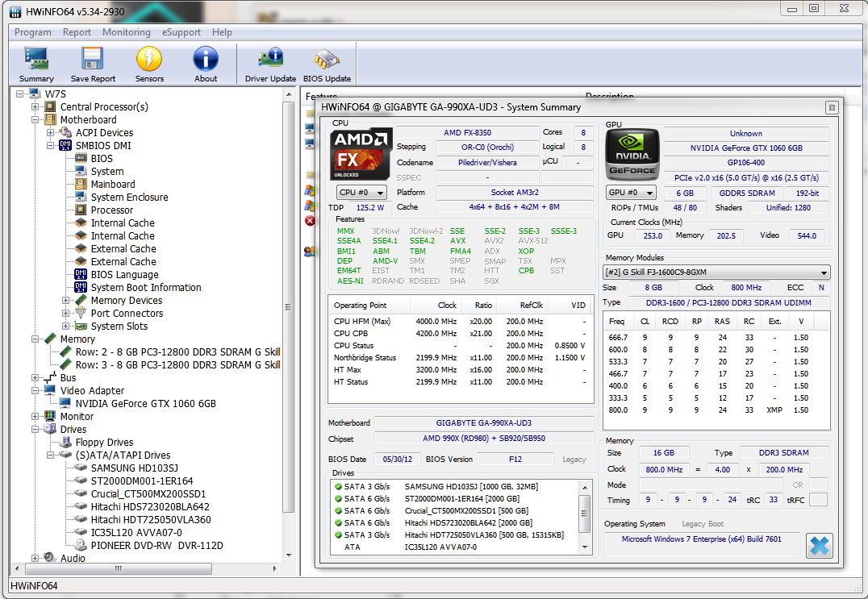Click the AMD FX-8350 CPU name field
The image size is (868, 599).
467,133
